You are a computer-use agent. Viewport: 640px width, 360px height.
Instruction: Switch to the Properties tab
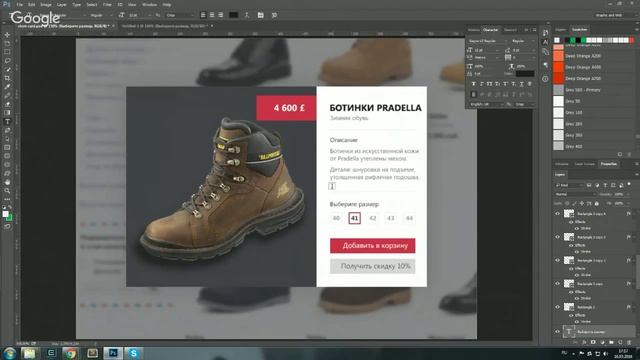pos(609,164)
